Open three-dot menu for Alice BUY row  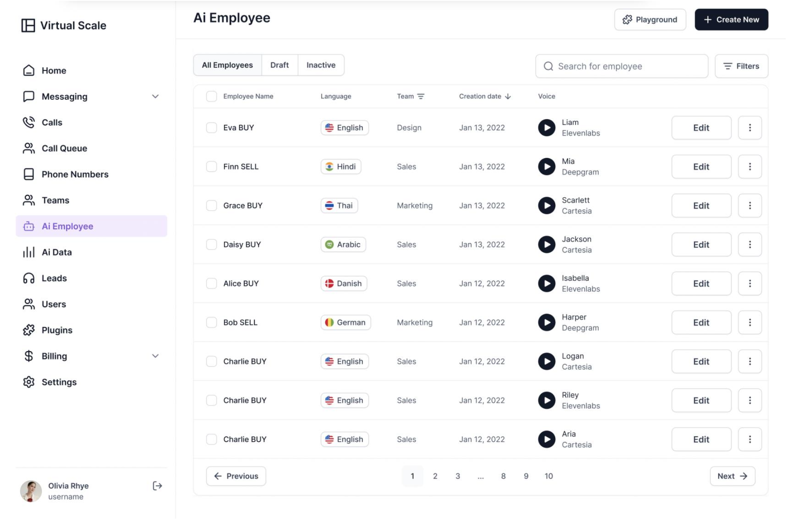click(749, 284)
